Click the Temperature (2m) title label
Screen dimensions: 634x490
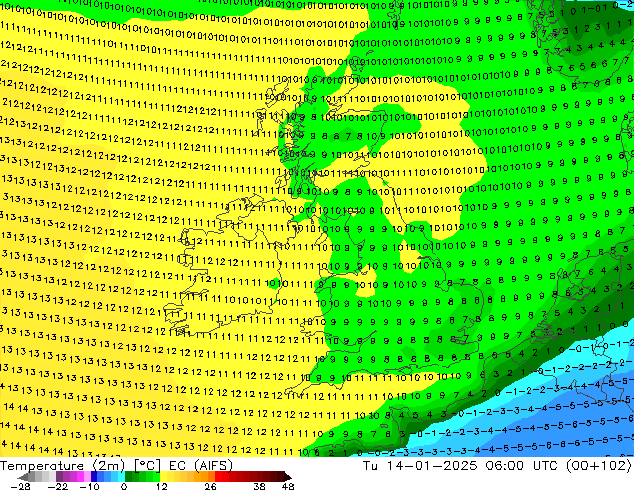(62, 466)
